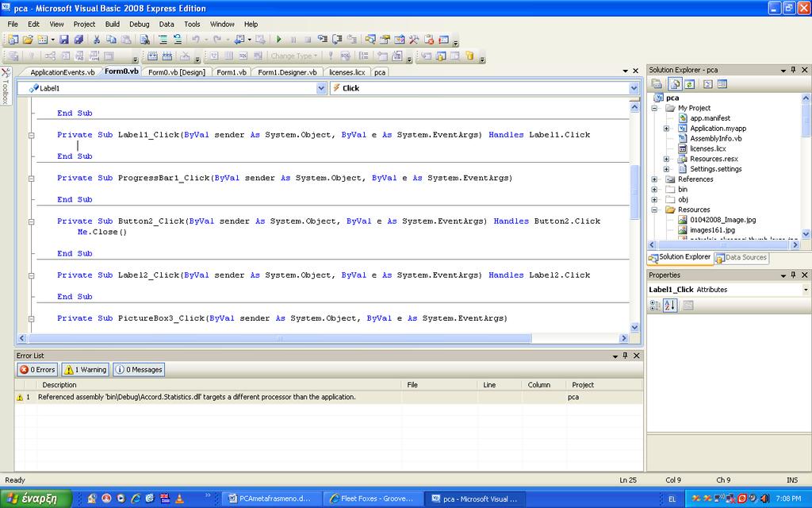Switch to the Data Sources tab
812x508 pixels.
click(x=741, y=258)
